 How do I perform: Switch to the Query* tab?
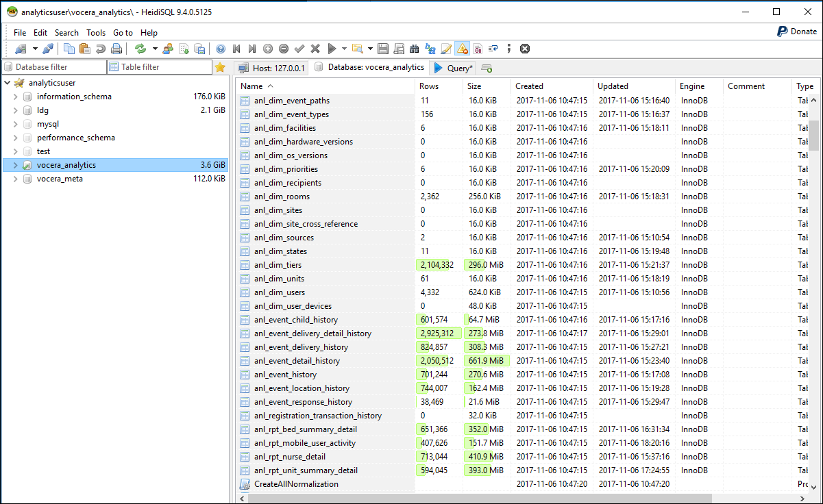(x=453, y=68)
